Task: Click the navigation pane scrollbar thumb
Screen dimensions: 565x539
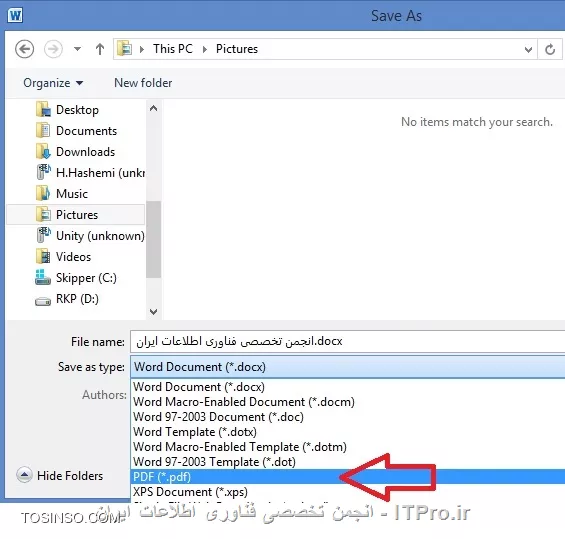Action: (x=154, y=239)
